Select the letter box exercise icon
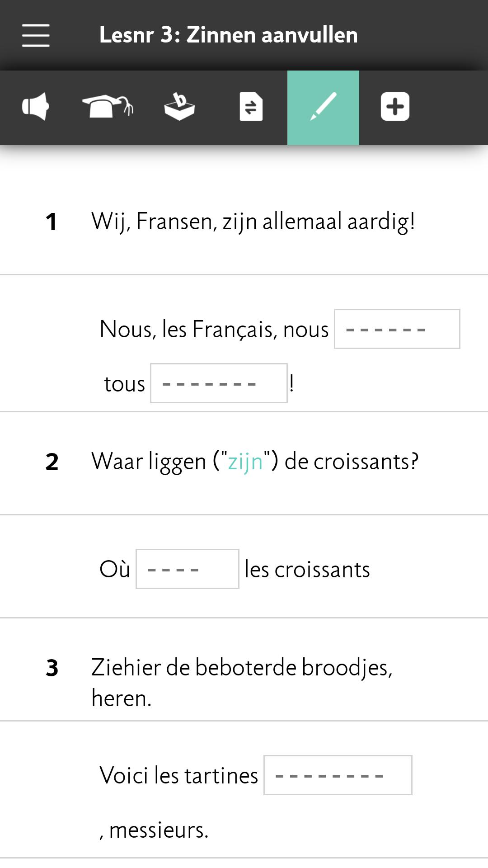The height and width of the screenshot is (868, 488). [x=179, y=107]
